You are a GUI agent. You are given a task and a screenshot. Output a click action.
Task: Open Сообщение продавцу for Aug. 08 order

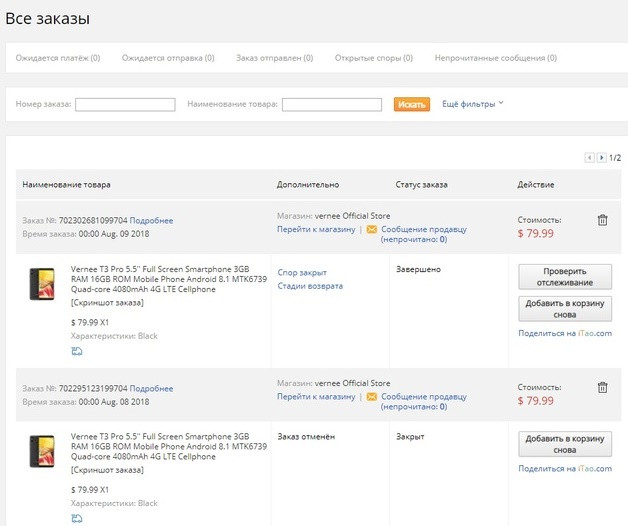(424, 401)
